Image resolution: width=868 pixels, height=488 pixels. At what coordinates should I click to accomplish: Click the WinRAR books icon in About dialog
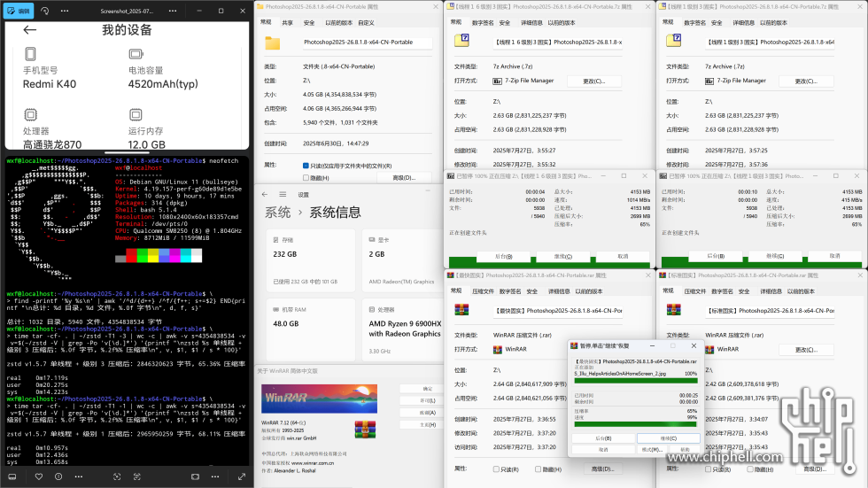[365, 429]
